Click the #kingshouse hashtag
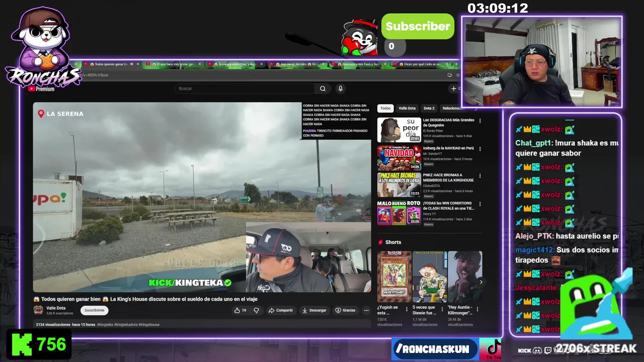The image size is (644, 362). [149, 325]
